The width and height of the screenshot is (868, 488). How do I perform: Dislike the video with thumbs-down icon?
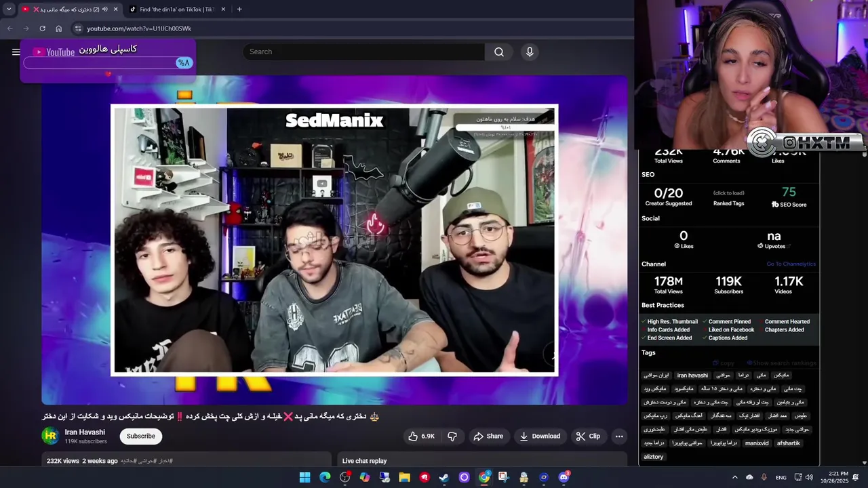pyautogui.click(x=452, y=436)
